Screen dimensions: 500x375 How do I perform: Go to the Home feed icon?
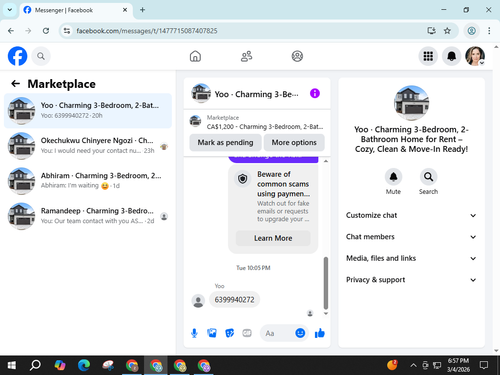[x=195, y=56]
